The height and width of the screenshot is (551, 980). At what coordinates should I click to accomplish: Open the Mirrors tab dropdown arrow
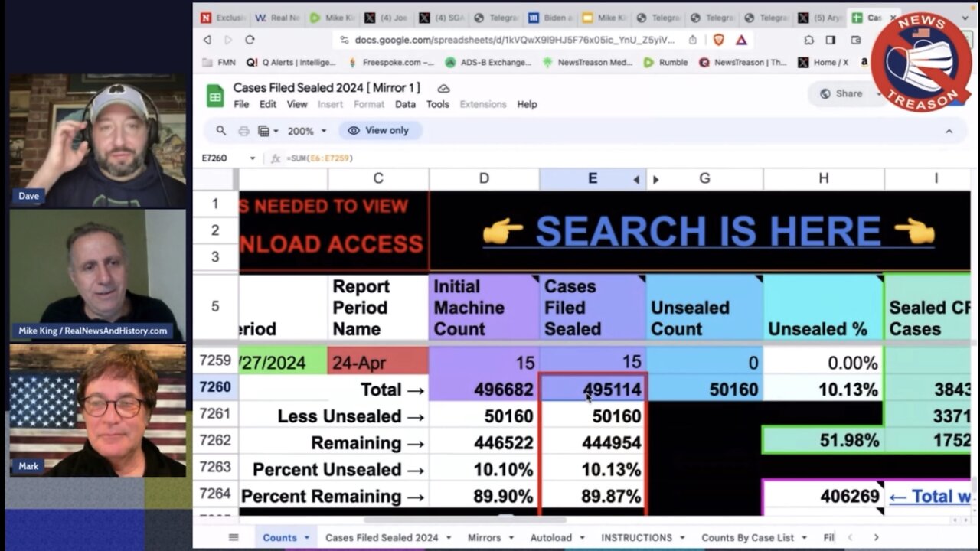point(511,538)
